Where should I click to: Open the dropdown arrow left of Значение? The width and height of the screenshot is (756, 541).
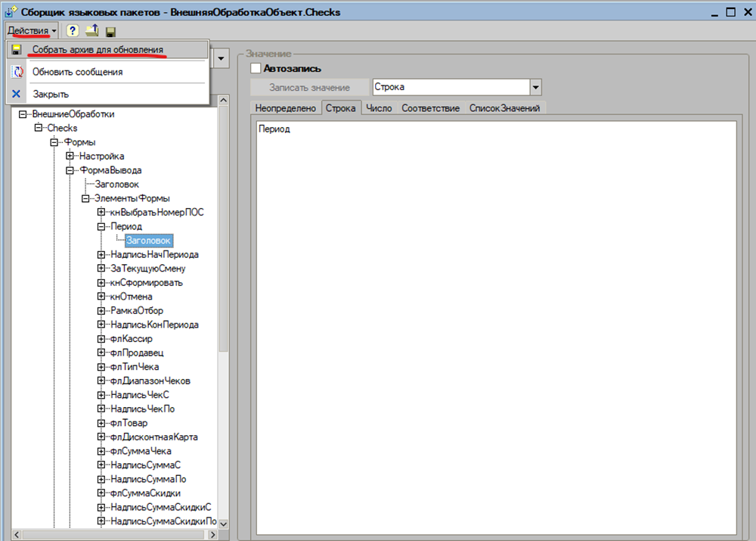pos(221,59)
